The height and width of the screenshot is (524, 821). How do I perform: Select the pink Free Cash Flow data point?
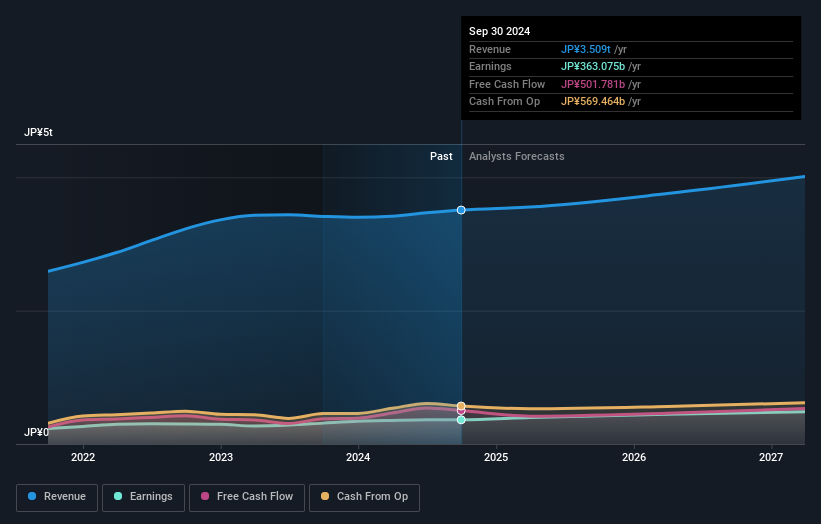tap(461, 411)
